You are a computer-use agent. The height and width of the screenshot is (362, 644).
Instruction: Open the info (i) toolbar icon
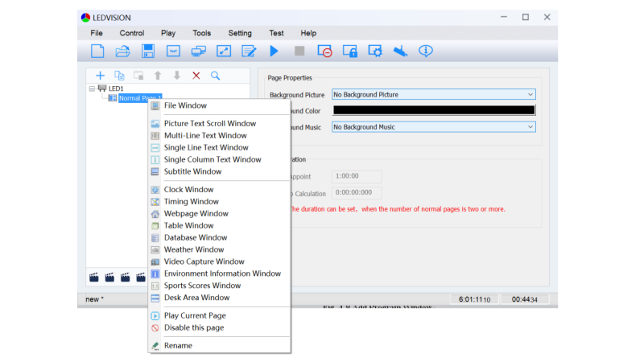[426, 51]
